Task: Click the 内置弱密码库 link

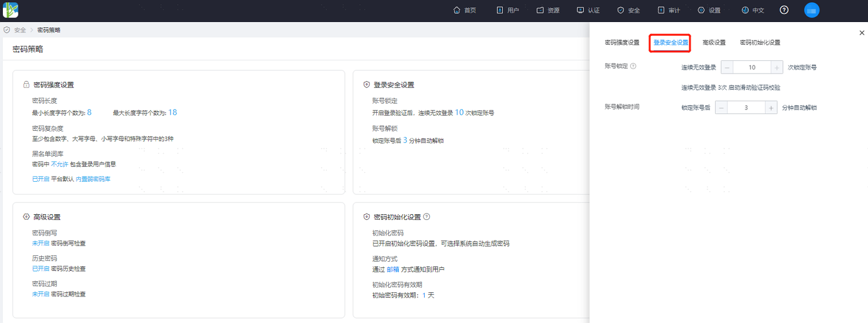Action: coord(93,179)
